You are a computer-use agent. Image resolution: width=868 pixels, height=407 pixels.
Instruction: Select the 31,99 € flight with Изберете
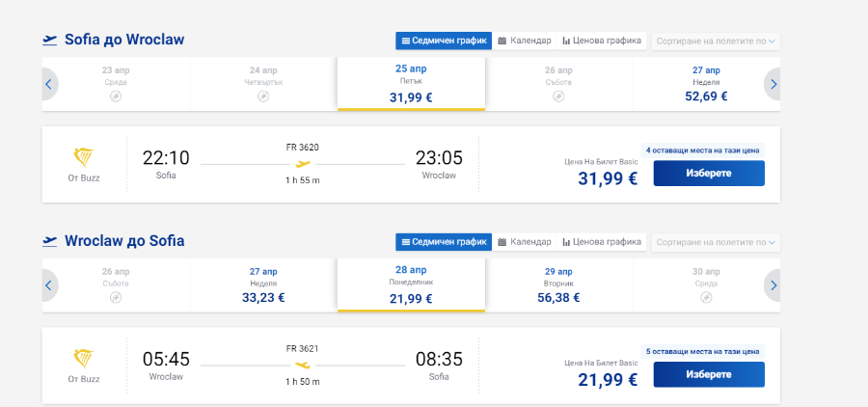point(709,174)
